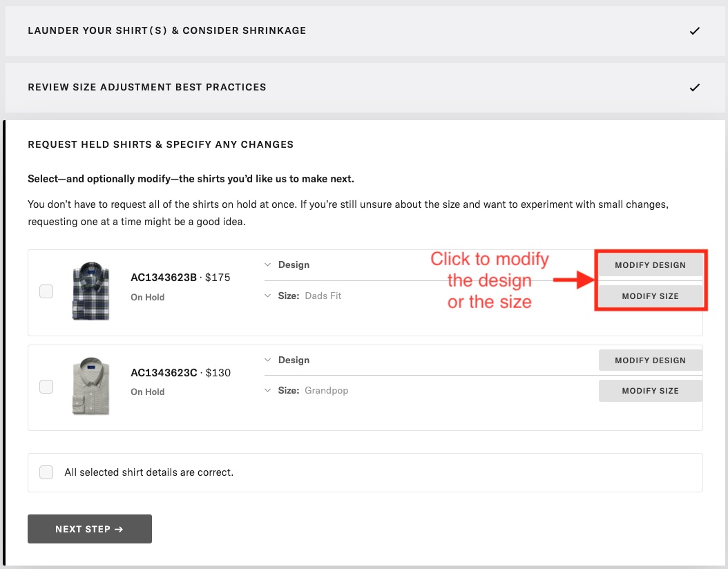The height and width of the screenshot is (569, 728).
Task: Click Modify Design for shirt AC1343623B
Action: tap(650, 264)
